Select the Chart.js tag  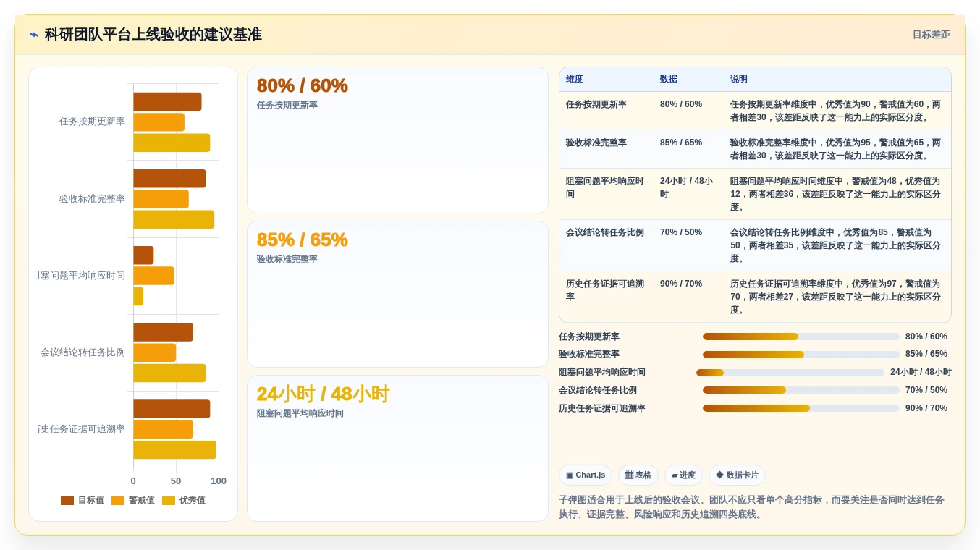click(586, 475)
